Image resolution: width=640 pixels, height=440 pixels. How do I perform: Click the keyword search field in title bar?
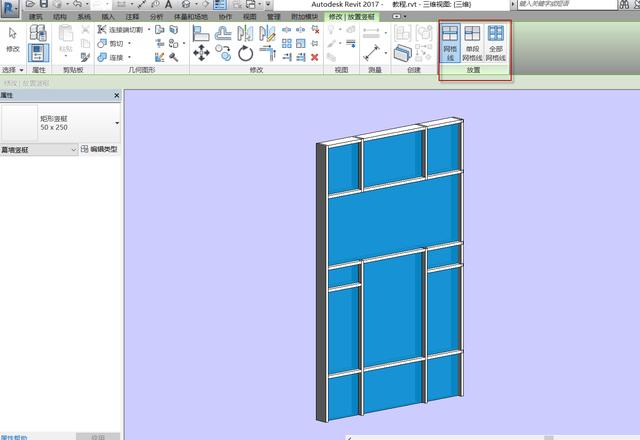click(x=567, y=4)
